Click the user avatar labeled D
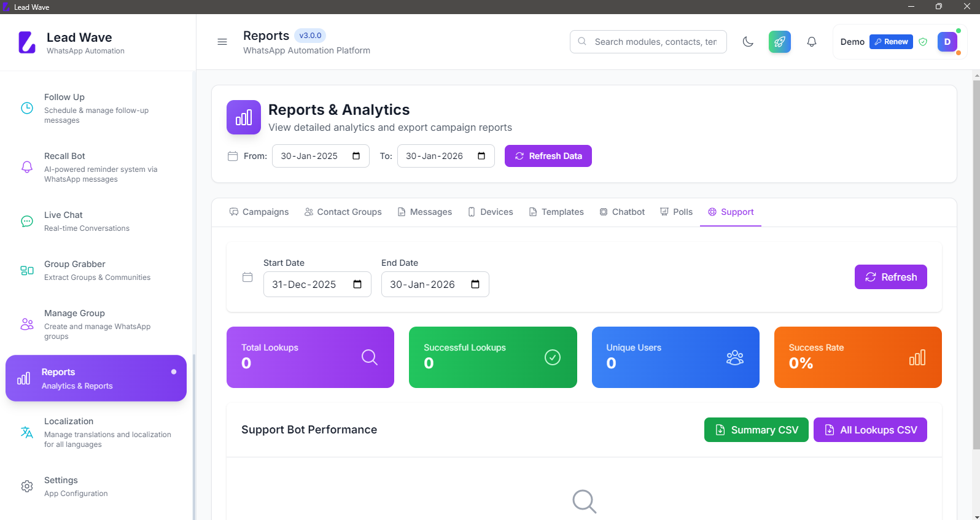Screen dimensions: 980x520 (947, 42)
